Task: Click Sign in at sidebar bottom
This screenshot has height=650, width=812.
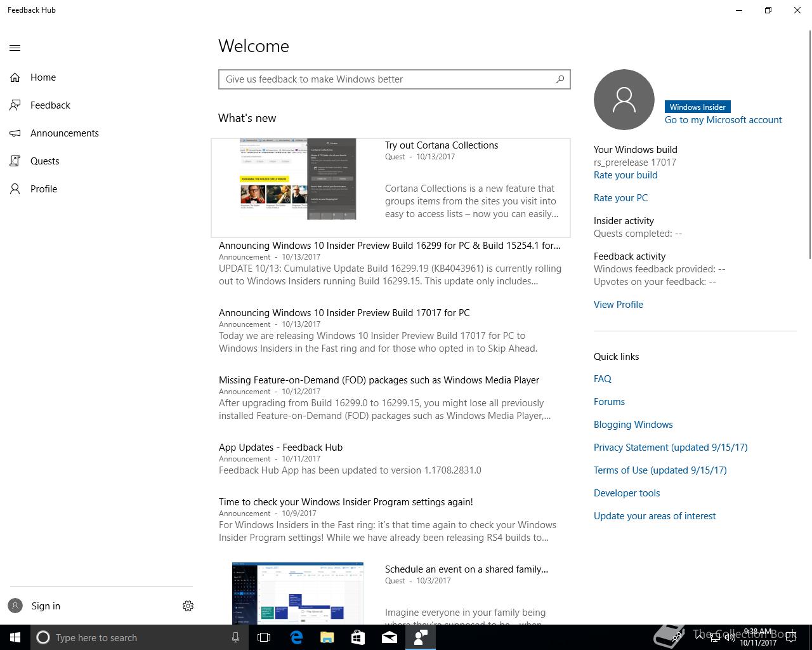Action: [46, 606]
